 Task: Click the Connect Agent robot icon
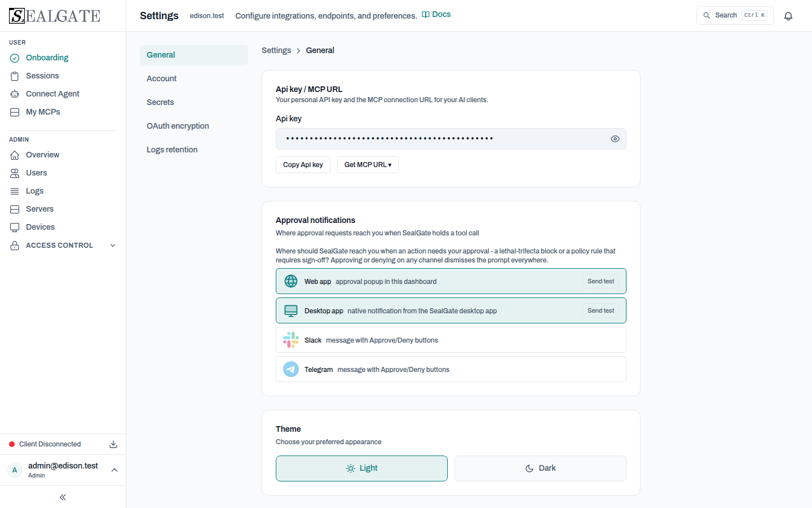tap(15, 94)
